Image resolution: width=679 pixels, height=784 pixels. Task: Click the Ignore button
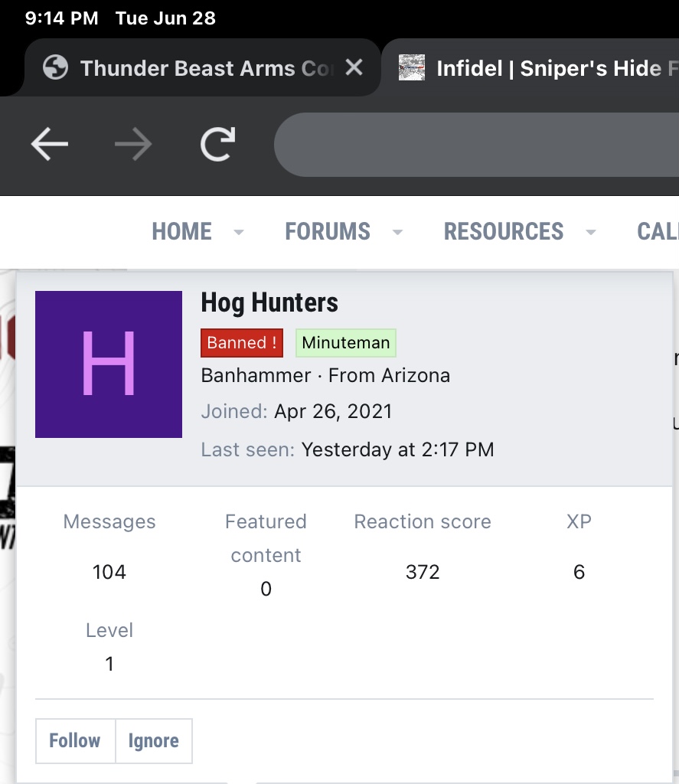tap(154, 741)
